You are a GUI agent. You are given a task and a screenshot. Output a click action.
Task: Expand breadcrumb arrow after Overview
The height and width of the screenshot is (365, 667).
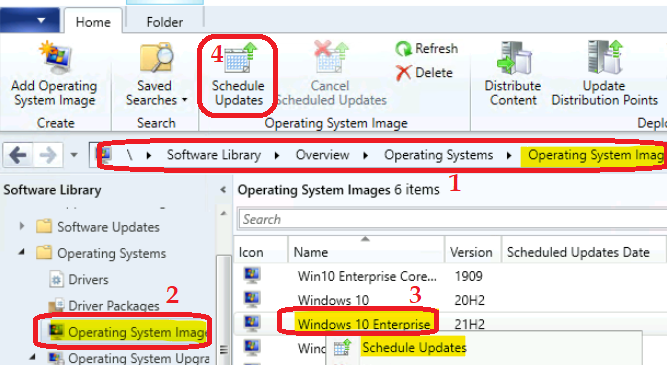click(365, 155)
